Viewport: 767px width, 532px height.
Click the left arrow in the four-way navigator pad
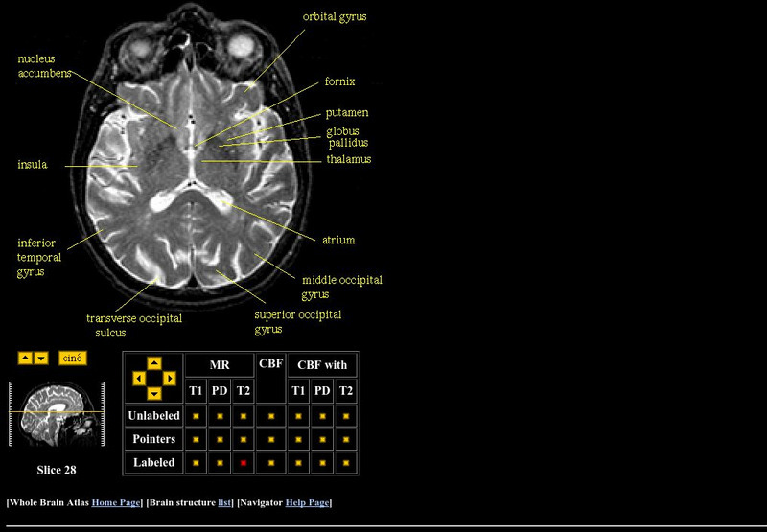click(139, 378)
